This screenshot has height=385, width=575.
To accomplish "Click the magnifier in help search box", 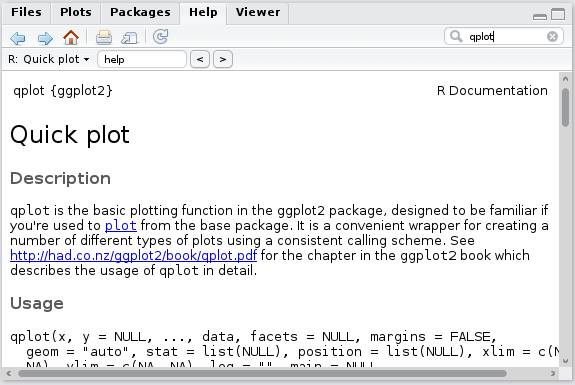I will pos(456,37).
